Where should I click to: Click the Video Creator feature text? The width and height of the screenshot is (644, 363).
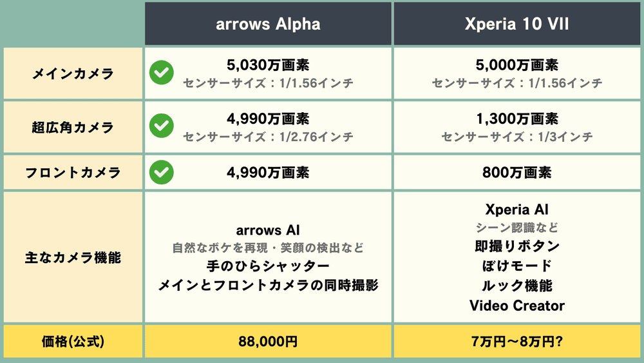pyautogui.click(x=517, y=305)
